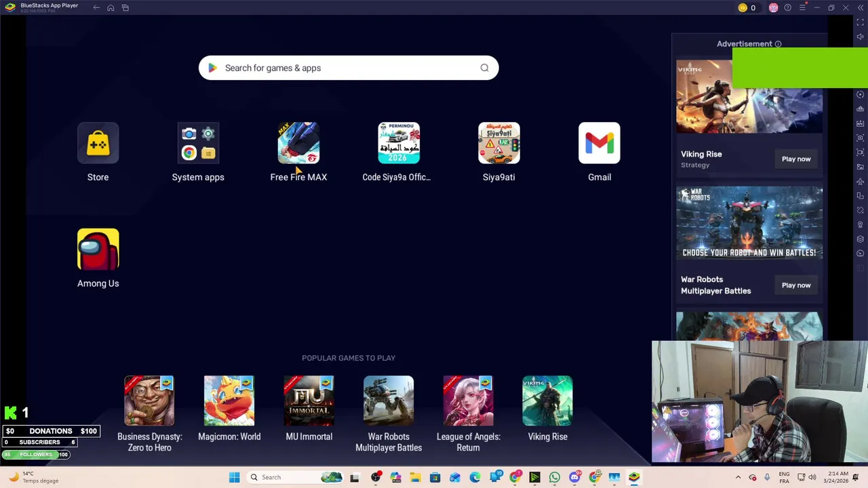This screenshot has width=868, height=488.
Task: Click the volume icon in side toolbar
Action: (861, 37)
